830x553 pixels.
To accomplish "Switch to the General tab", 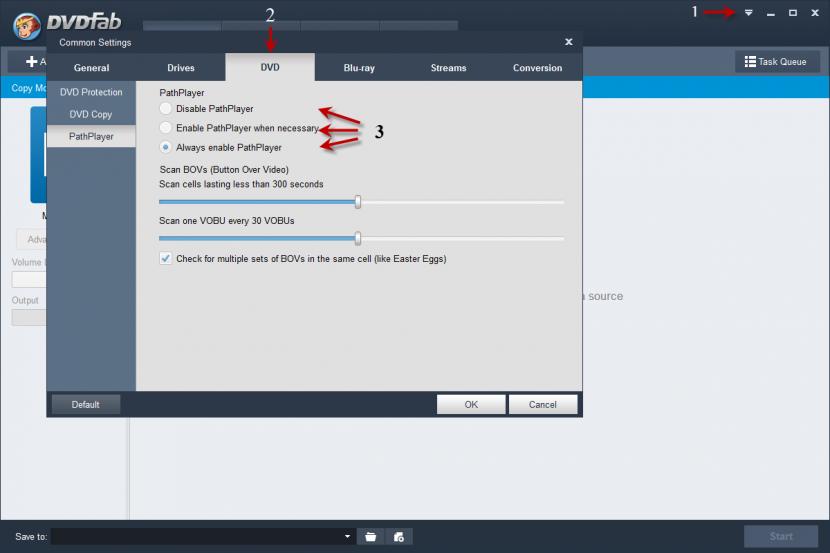I will pos(92,68).
